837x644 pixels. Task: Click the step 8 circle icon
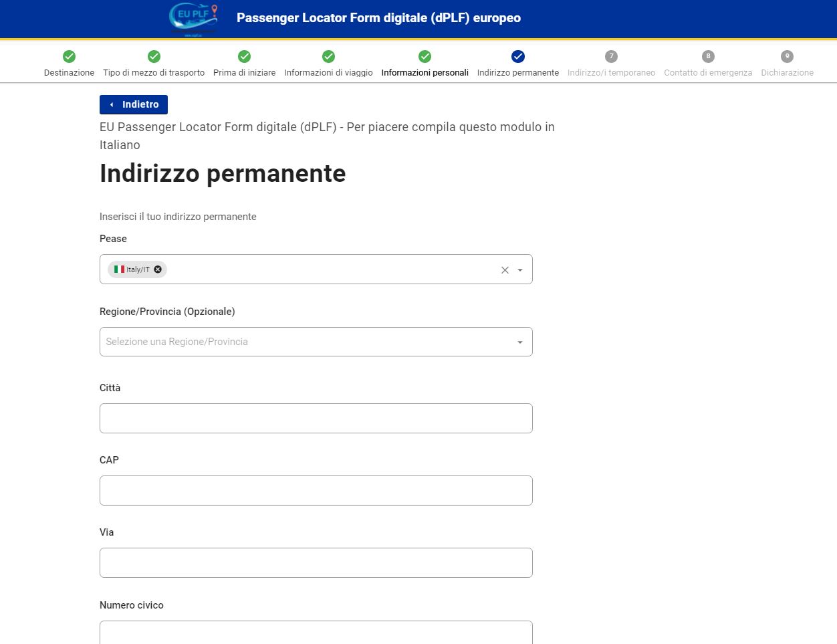coord(708,56)
